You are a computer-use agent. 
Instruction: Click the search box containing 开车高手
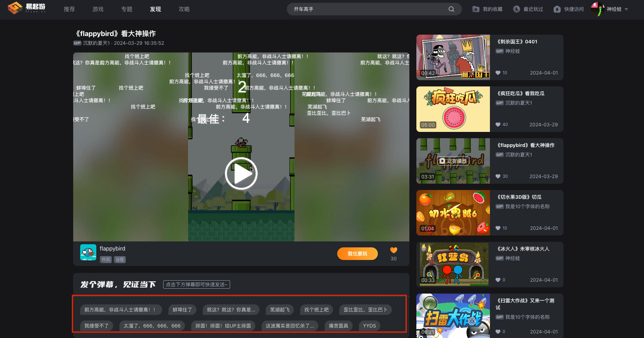click(x=374, y=9)
